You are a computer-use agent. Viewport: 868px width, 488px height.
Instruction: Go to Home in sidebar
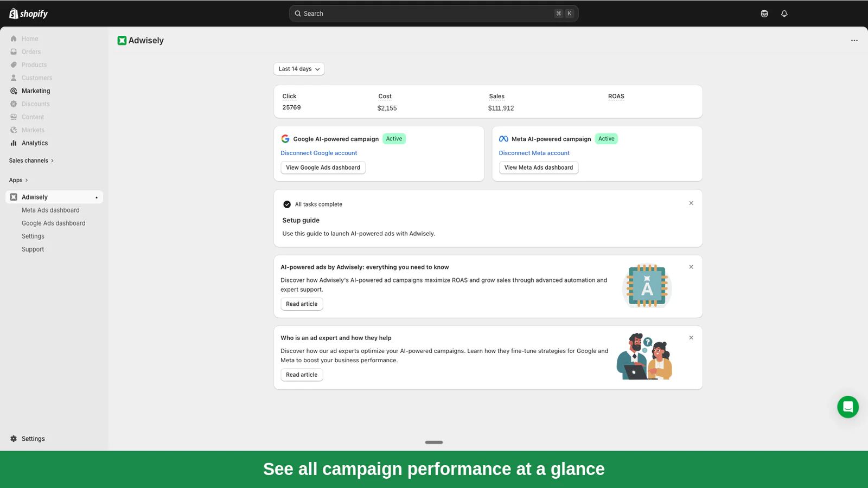coord(30,38)
